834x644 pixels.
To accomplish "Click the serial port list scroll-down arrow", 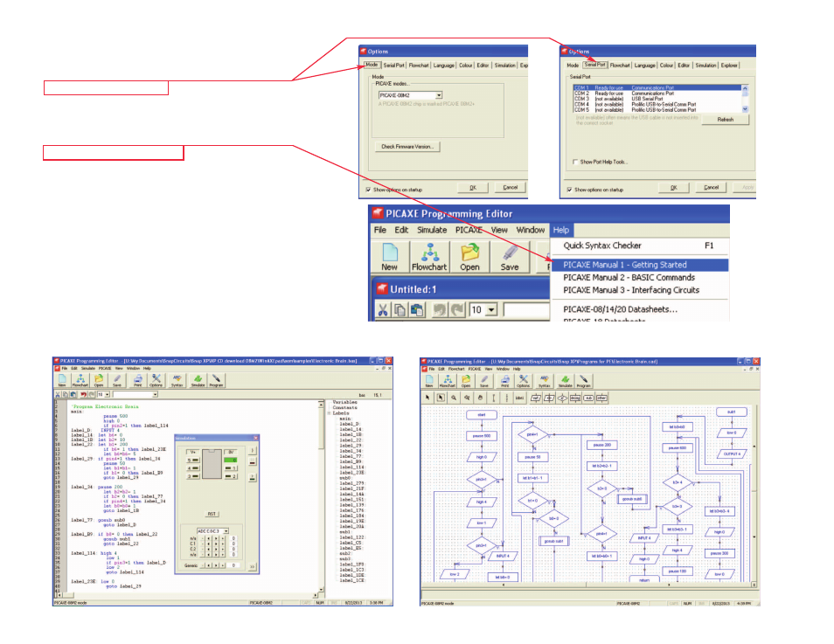I will pos(745,109).
